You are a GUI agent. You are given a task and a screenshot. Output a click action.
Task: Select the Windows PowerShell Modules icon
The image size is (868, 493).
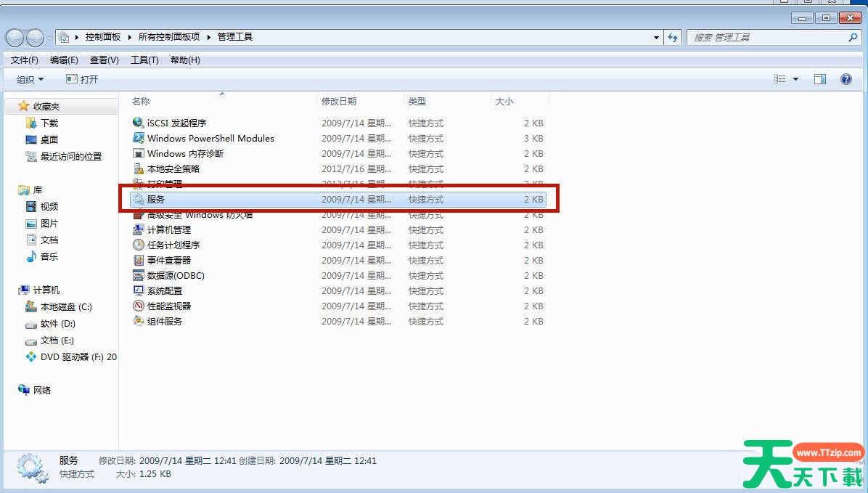(139, 138)
